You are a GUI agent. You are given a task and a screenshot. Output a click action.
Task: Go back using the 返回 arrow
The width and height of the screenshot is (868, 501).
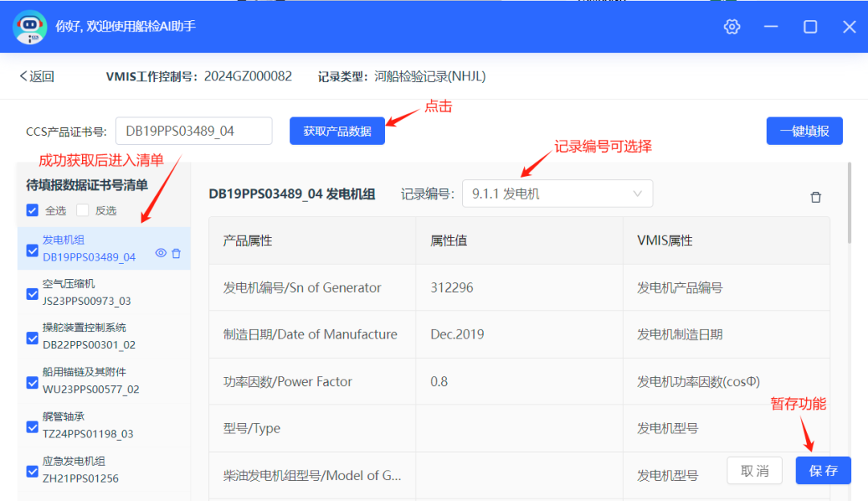click(37, 76)
